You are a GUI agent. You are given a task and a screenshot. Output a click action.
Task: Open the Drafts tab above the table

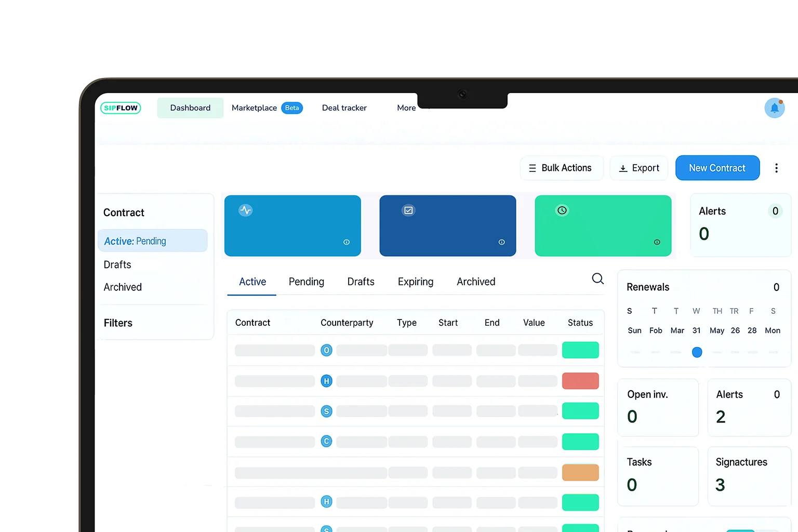tap(361, 282)
